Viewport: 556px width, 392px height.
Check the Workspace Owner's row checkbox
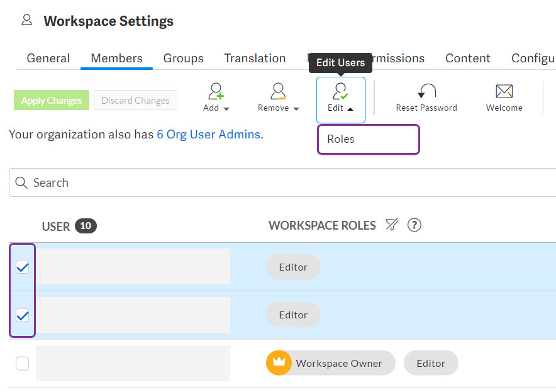22,363
